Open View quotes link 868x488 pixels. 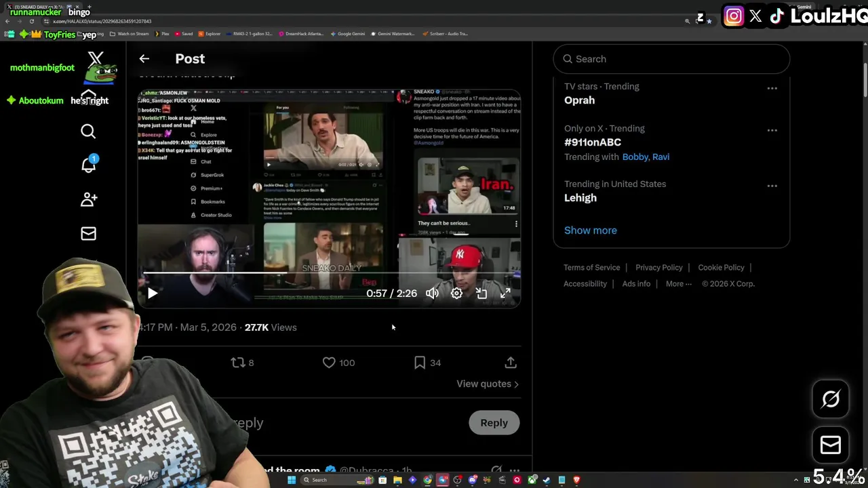coord(488,384)
